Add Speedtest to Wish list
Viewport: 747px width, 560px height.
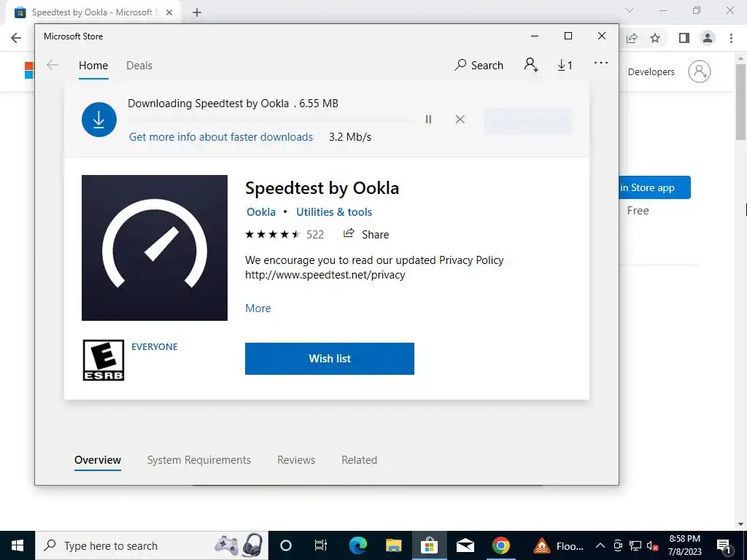(330, 359)
